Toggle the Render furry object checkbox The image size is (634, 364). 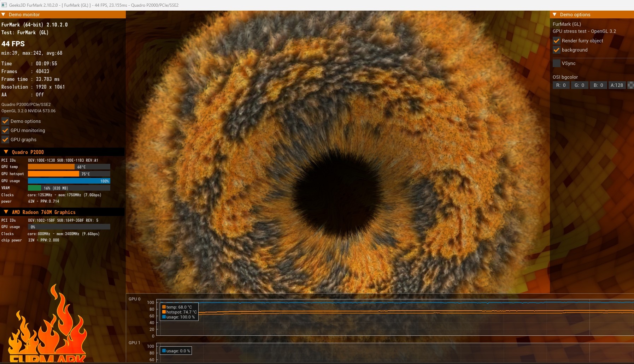557,41
